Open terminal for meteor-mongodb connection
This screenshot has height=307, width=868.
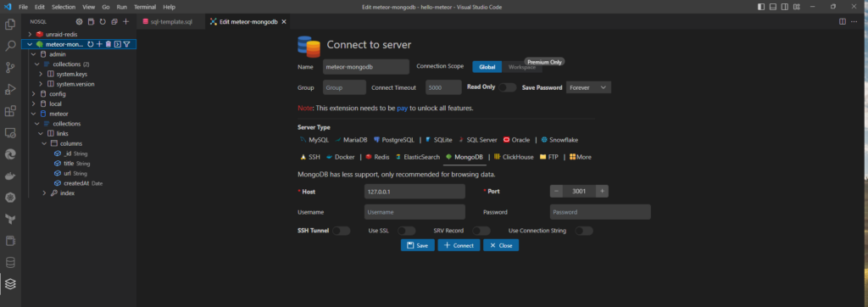pos(117,44)
